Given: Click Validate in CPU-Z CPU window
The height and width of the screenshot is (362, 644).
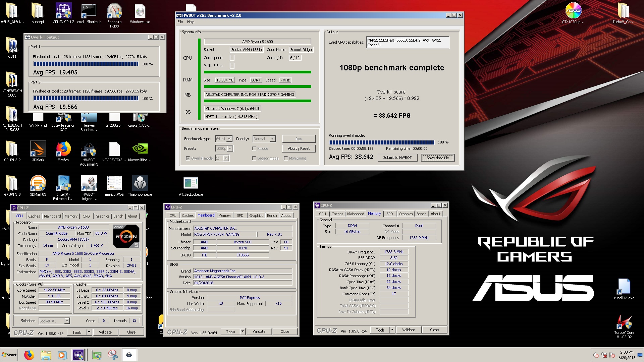Looking at the screenshot, I should click(x=105, y=332).
